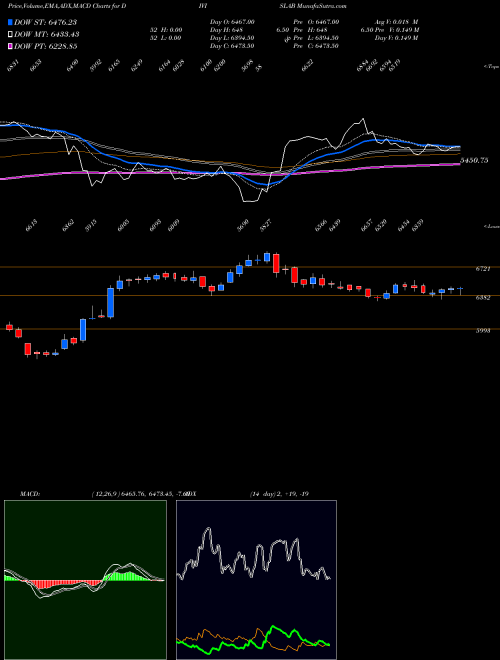Image resolution: width=500 pixels, height=660 pixels.
Task: Click the 5993 support level label
Action: click(x=483, y=331)
